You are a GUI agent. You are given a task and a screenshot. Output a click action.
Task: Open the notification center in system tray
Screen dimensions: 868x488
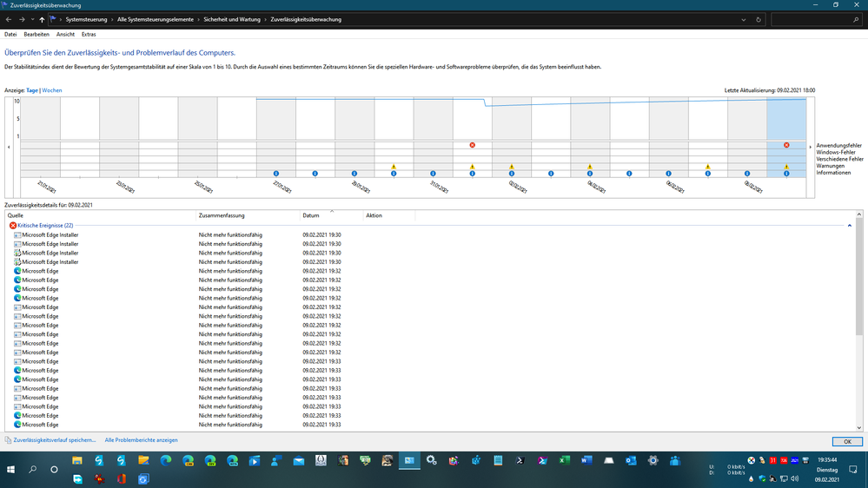click(853, 469)
